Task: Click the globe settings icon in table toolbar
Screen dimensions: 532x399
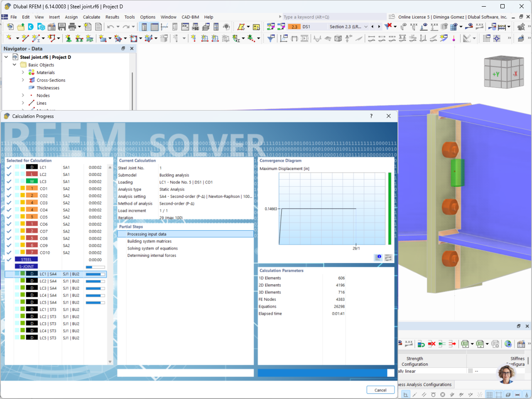Action: coord(508,344)
